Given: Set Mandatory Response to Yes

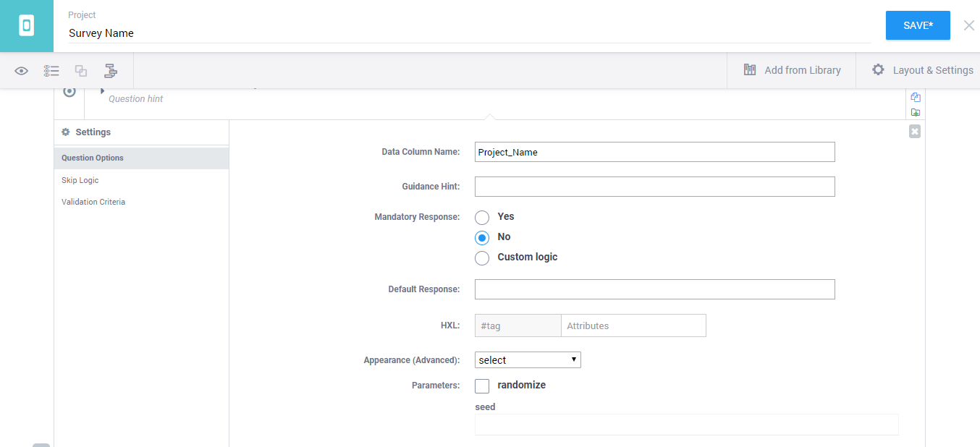Looking at the screenshot, I should pyautogui.click(x=482, y=217).
